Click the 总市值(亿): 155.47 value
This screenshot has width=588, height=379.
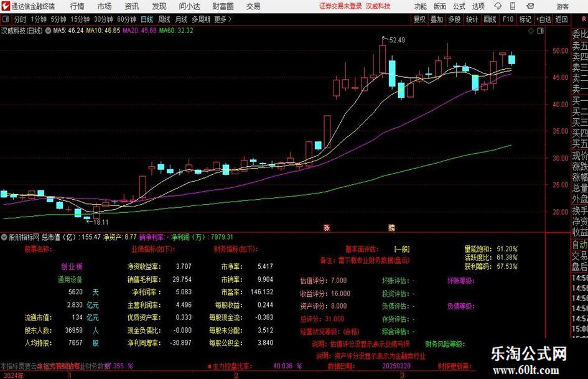(72, 237)
